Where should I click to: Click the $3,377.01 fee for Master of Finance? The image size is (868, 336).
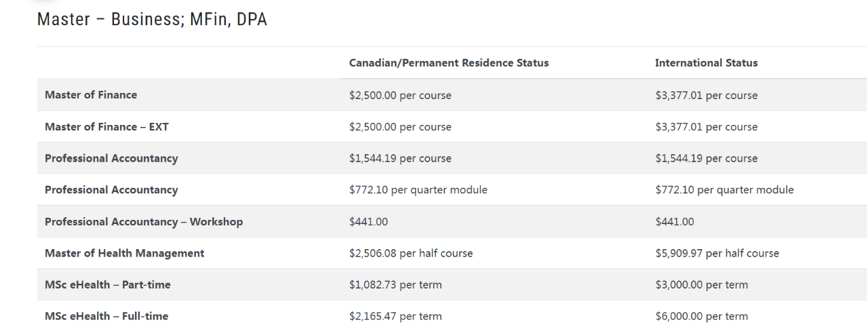pos(707,95)
